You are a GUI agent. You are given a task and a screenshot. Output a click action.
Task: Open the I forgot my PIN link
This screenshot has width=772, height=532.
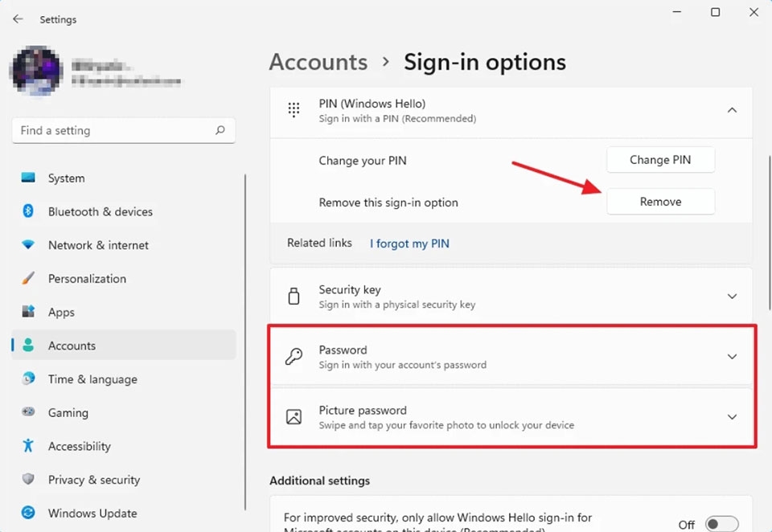409,243
